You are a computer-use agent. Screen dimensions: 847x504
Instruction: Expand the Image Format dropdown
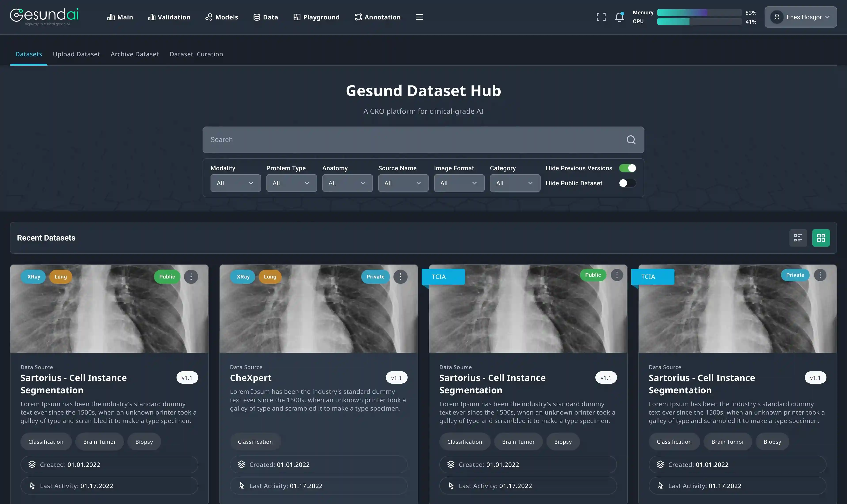click(x=459, y=183)
